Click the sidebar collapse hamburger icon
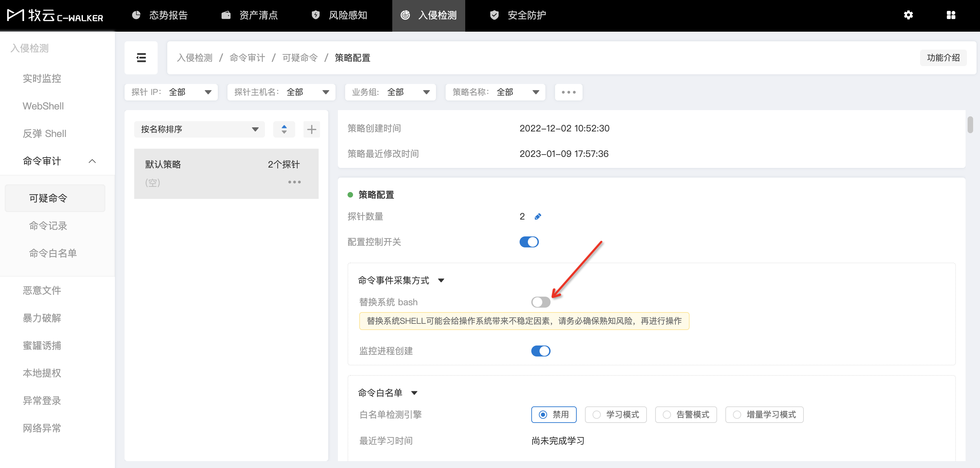 (141, 58)
